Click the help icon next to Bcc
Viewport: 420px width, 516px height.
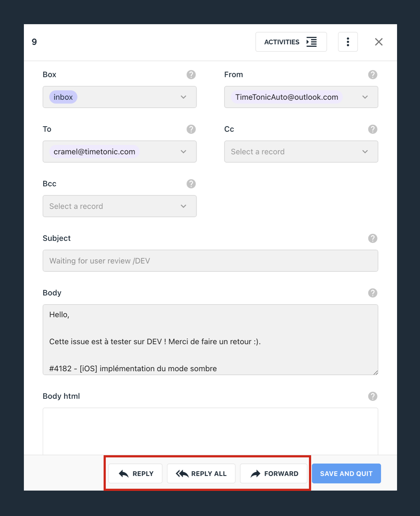tap(191, 184)
